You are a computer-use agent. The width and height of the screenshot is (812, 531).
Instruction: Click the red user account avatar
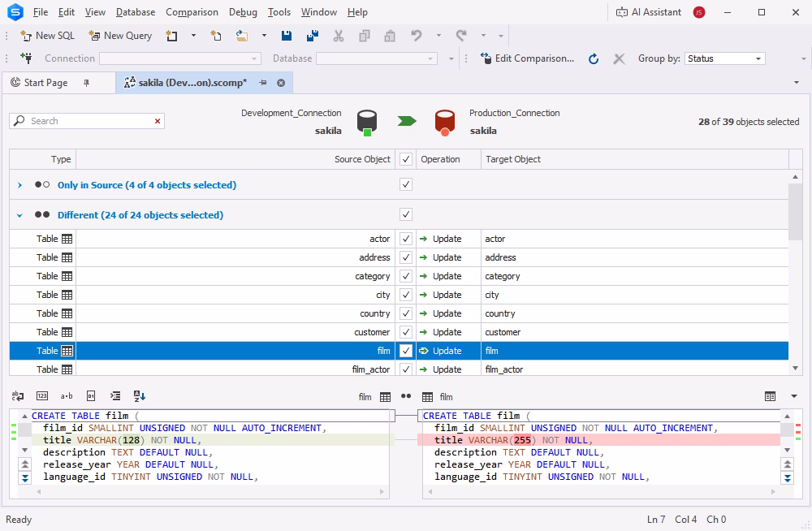point(699,12)
